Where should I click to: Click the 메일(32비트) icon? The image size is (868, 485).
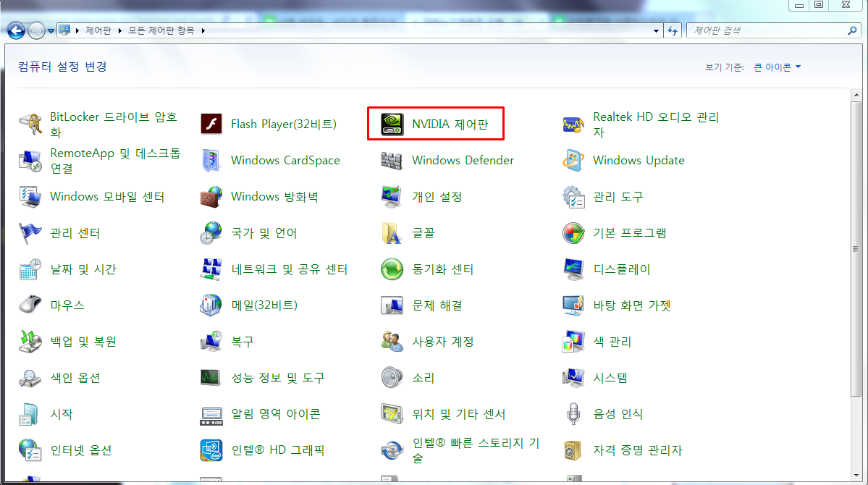click(x=211, y=305)
